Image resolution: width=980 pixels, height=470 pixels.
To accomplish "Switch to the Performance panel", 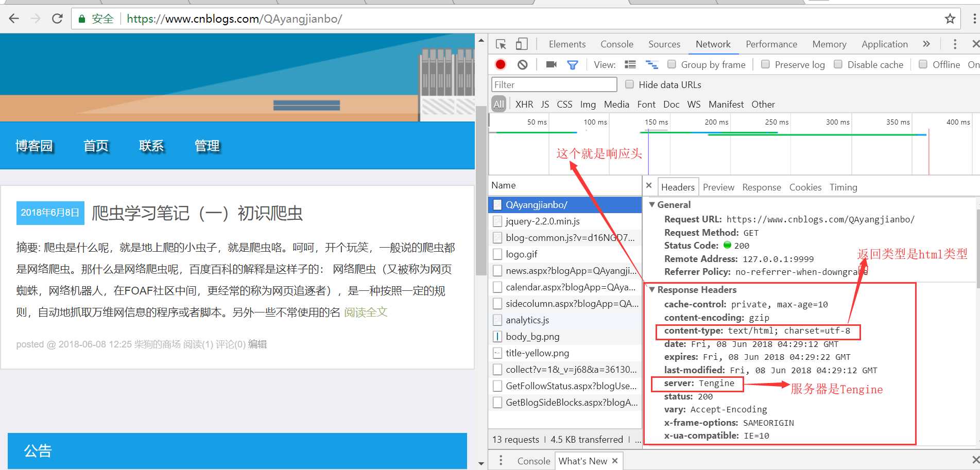I will pos(771,44).
